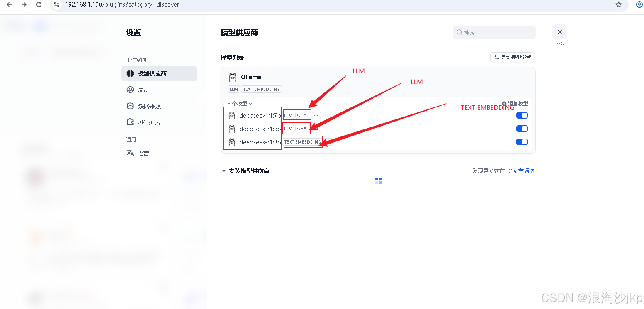The width and height of the screenshot is (644, 309).
Task: Click TEXT EMBEDDING tag under Ollama header
Action: coord(262,89)
